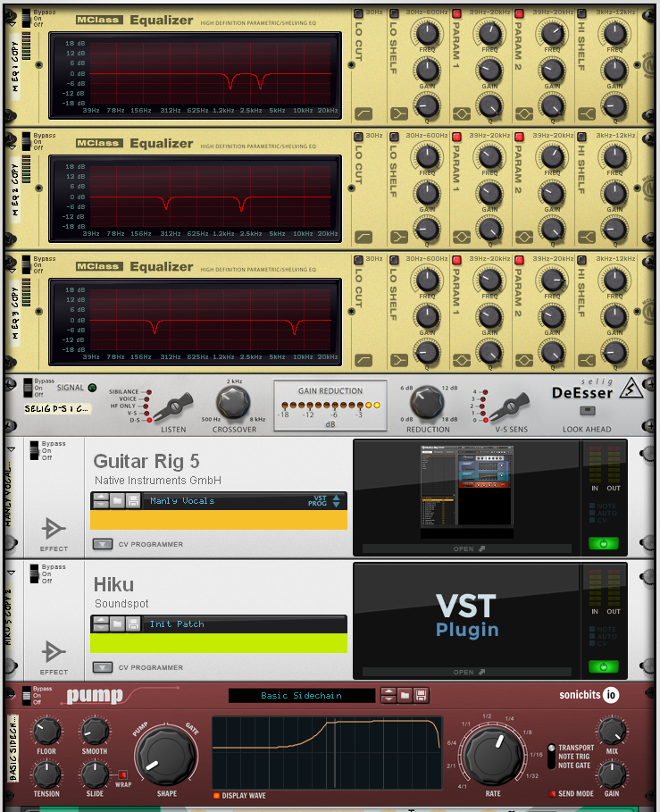Image resolution: width=660 pixels, height=812 pixels.
Task: Expand the CV PROGRAMMER section on Hiku
Action: (x=103, y=667)
